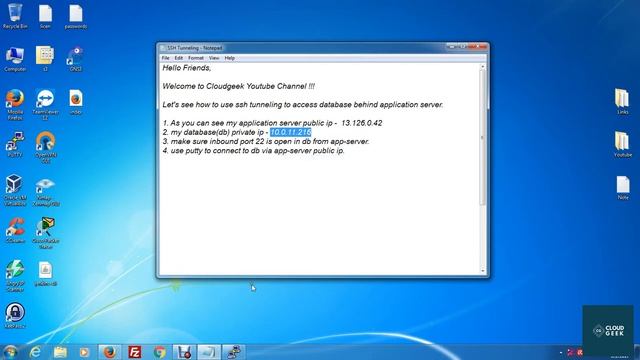
Task: Switch to the PuTTY taskbar button
Action: click(x=234, y=352)
